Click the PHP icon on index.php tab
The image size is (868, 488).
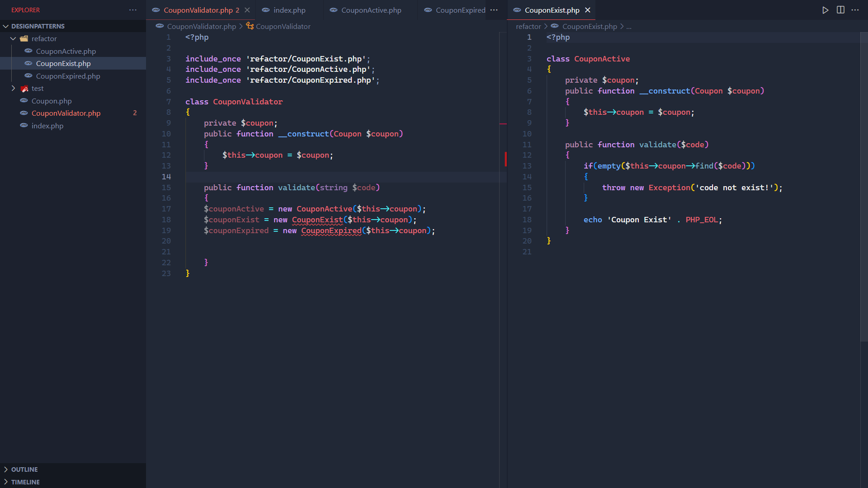pyautogui.click(x=265, y=10)
